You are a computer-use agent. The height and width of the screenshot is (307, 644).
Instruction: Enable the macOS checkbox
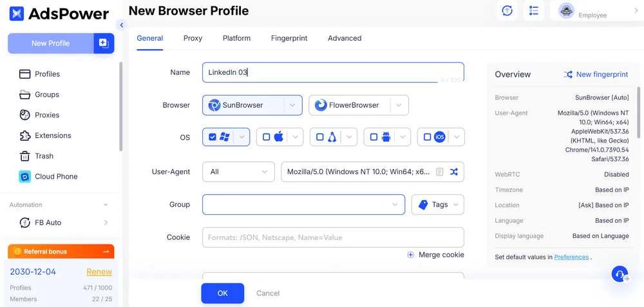[x=267, y=137]
